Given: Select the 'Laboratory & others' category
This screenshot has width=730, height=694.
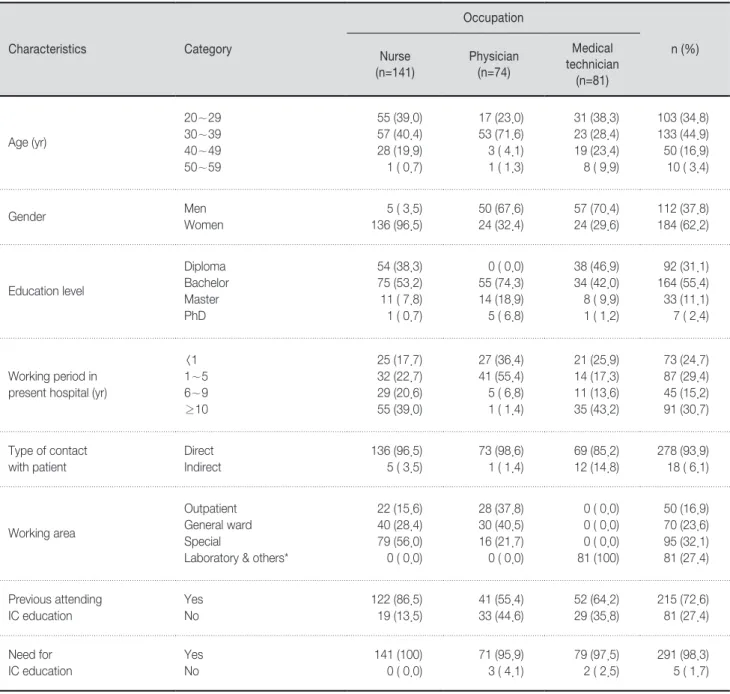Looking at the screenshot, I should pos(236,558).
